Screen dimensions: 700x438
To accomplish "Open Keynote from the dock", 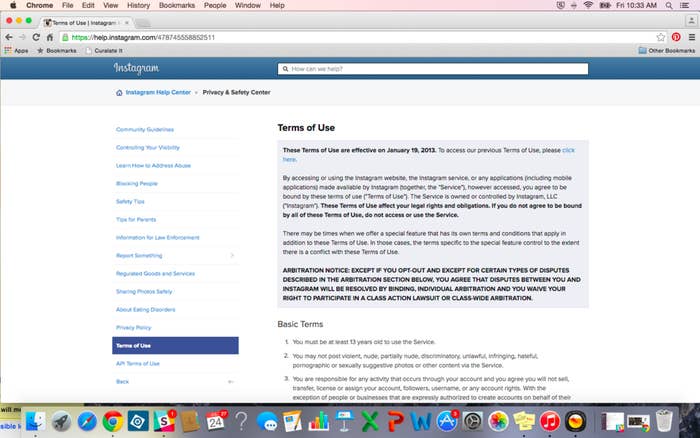I will pyautogui.click(x=344, y=421).
